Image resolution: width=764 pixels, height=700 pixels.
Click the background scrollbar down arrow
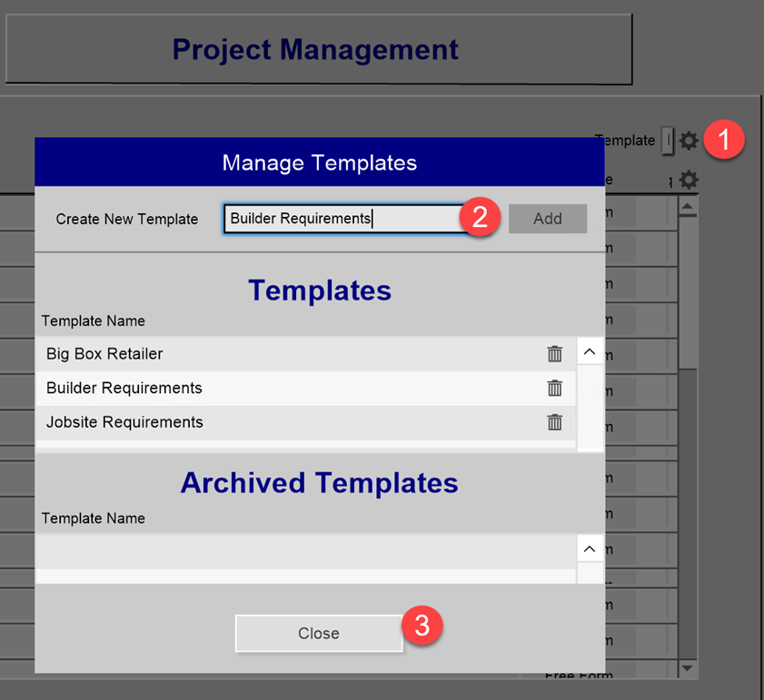(688, 668)
